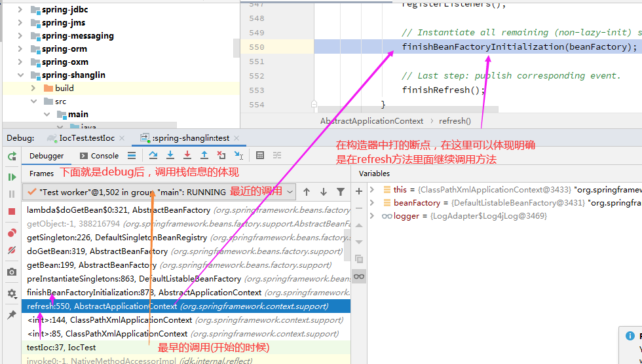Select the finishBeanFactoryInitialization:878 frame

pos(186,293)
